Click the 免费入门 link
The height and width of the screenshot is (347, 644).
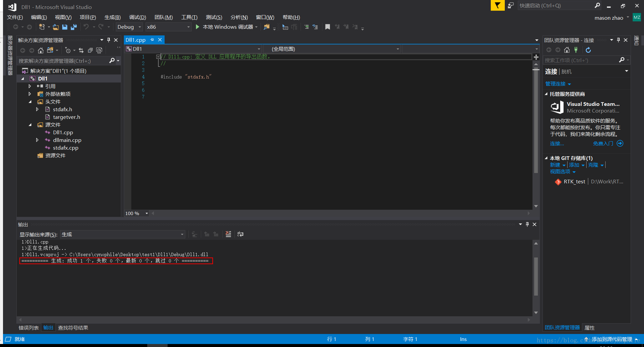pos(603,143)
